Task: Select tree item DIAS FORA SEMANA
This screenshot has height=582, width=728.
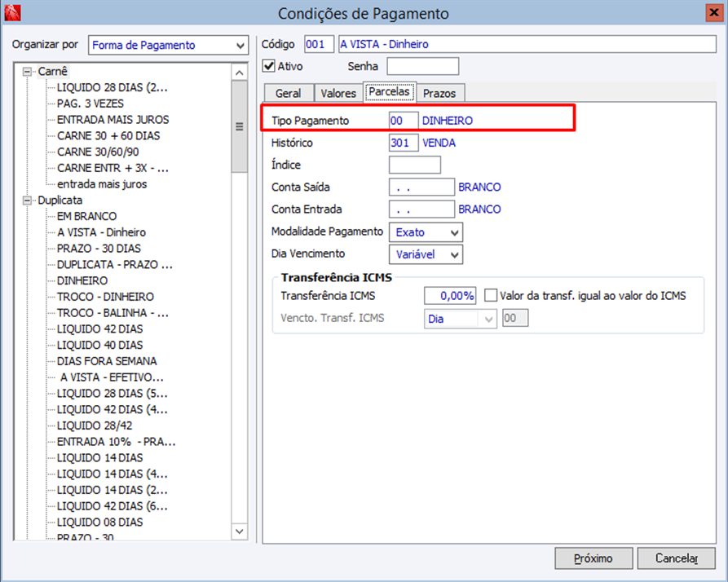Action: coord(107,362)
